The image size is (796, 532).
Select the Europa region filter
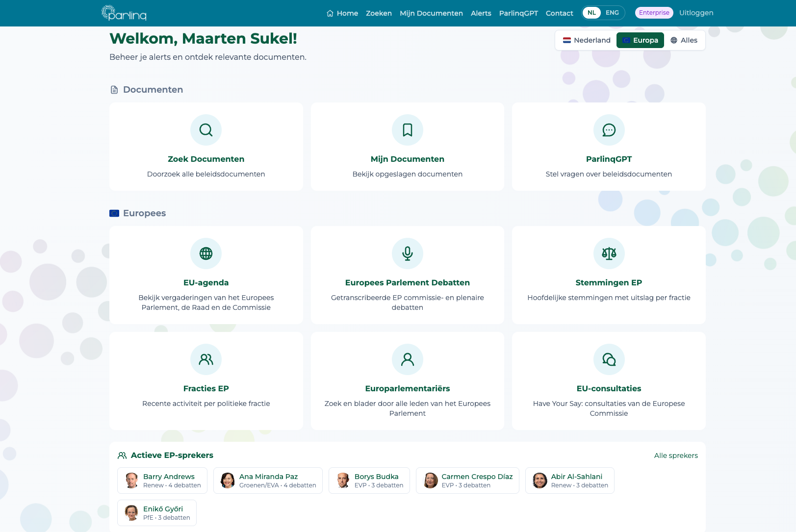(x=640, y=40)
